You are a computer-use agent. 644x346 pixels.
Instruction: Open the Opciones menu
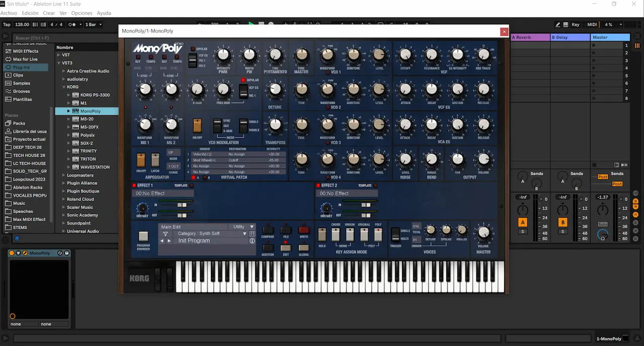82,13
